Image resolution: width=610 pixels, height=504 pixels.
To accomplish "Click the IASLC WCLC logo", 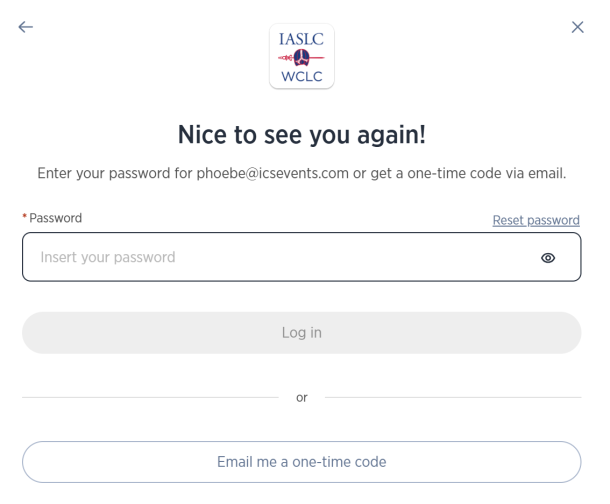I will [302, 56].
